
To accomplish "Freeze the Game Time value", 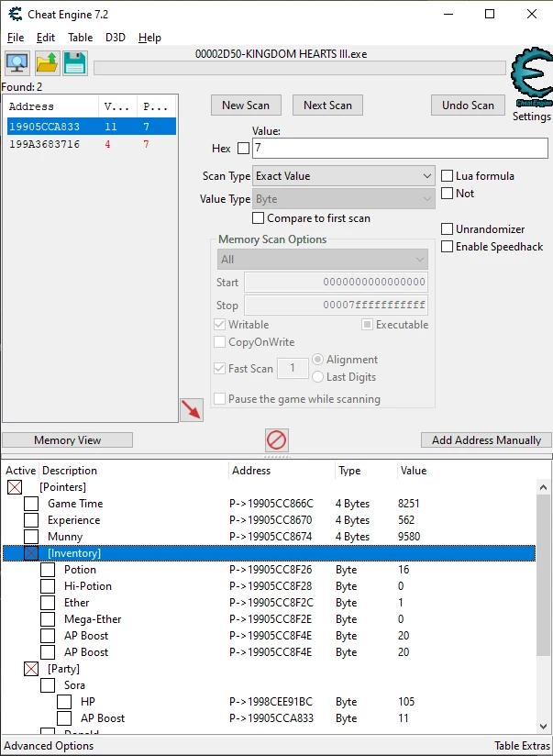I will [31, 504].
